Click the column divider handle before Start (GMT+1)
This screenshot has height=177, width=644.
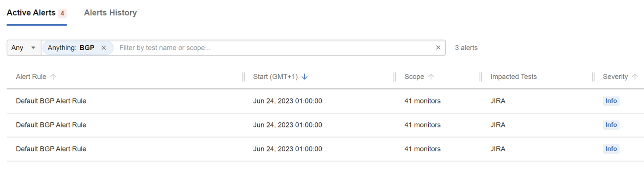coord(243,77)
